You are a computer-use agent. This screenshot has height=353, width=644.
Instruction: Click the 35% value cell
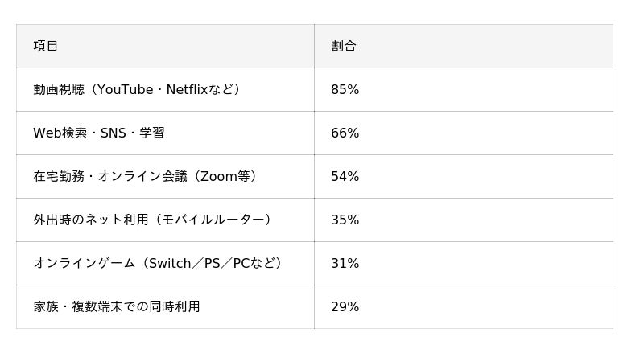point(345,220)
